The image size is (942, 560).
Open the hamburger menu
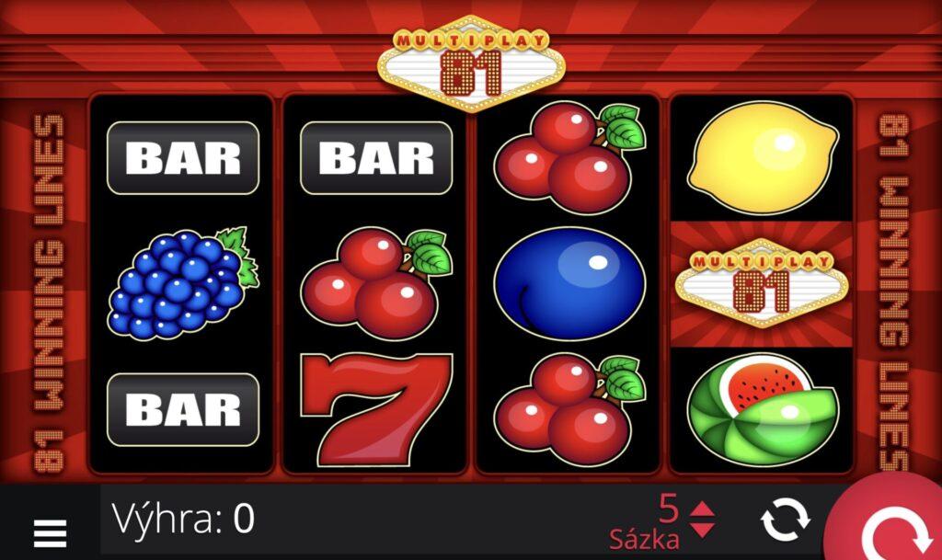point(50,533)
